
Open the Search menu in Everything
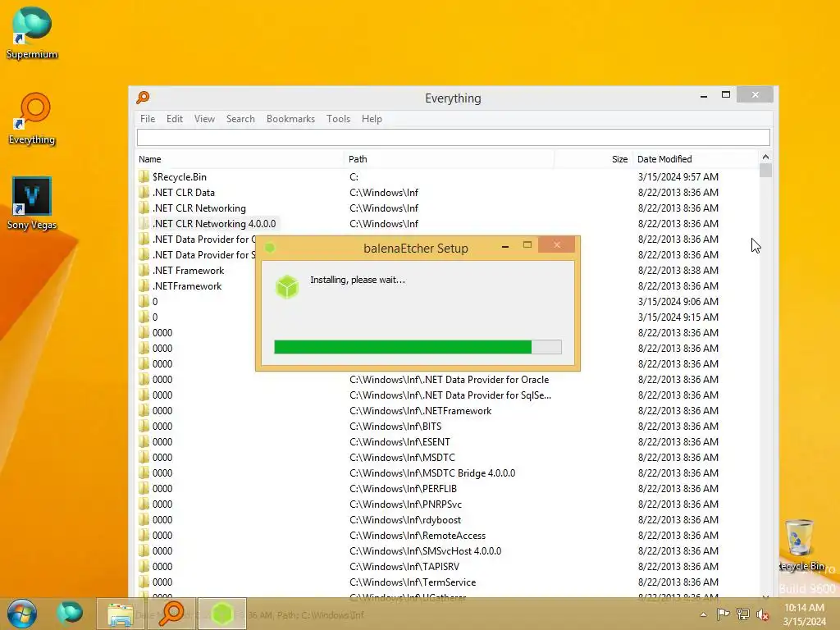tap(240, 119)
